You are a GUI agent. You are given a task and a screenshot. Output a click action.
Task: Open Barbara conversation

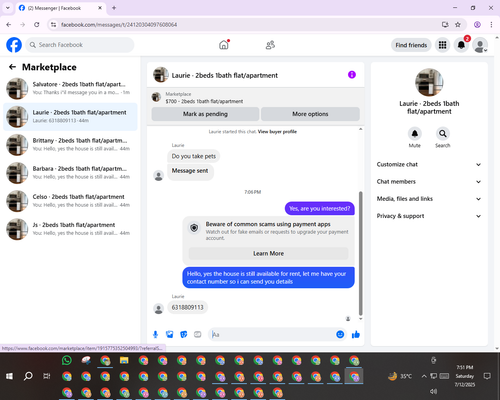click(70, 173)
